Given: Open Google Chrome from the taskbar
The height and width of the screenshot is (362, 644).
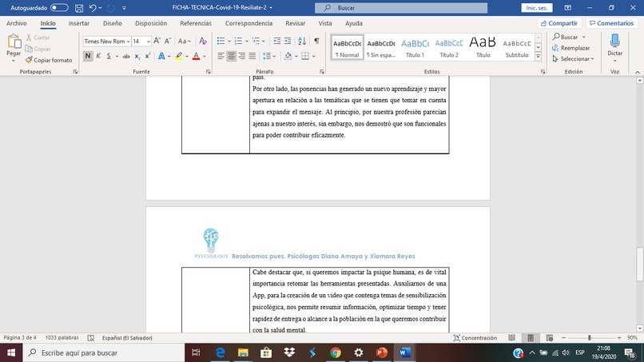Looking at the screenshot, I should pos(336,352).
